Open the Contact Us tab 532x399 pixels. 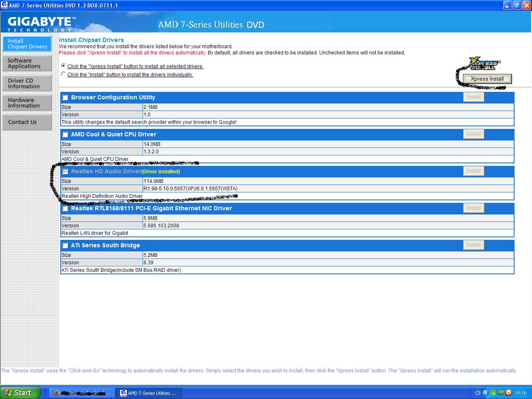pos(27,122)
